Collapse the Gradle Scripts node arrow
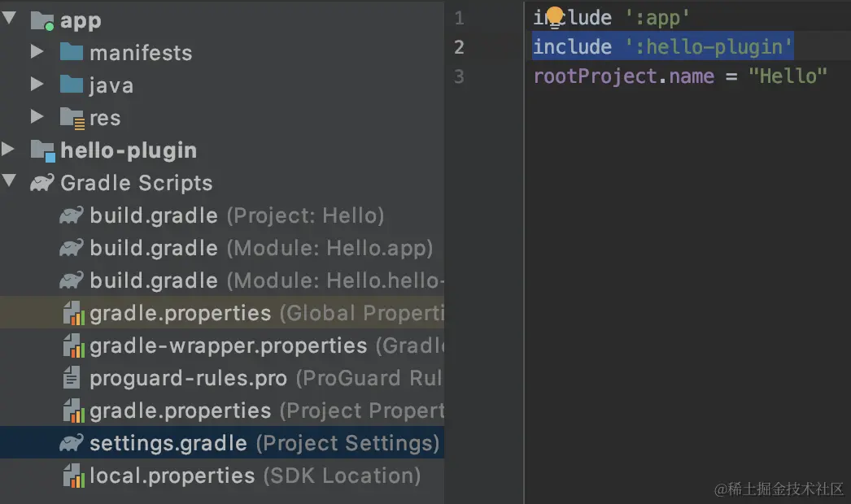This screenshot has width=851, height=504. click(9, 181)
